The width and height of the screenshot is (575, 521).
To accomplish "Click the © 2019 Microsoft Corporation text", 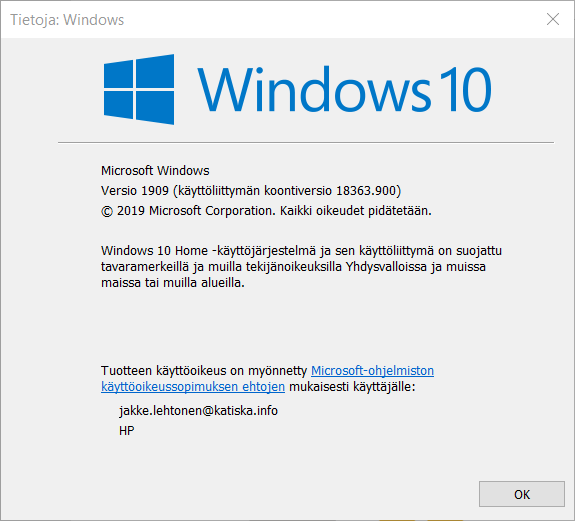I will [188, 211].
